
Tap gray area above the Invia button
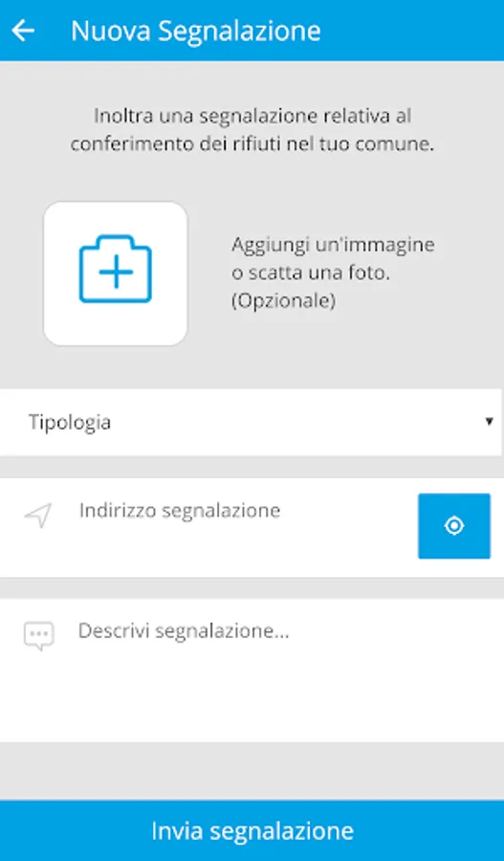pos(252,771)
